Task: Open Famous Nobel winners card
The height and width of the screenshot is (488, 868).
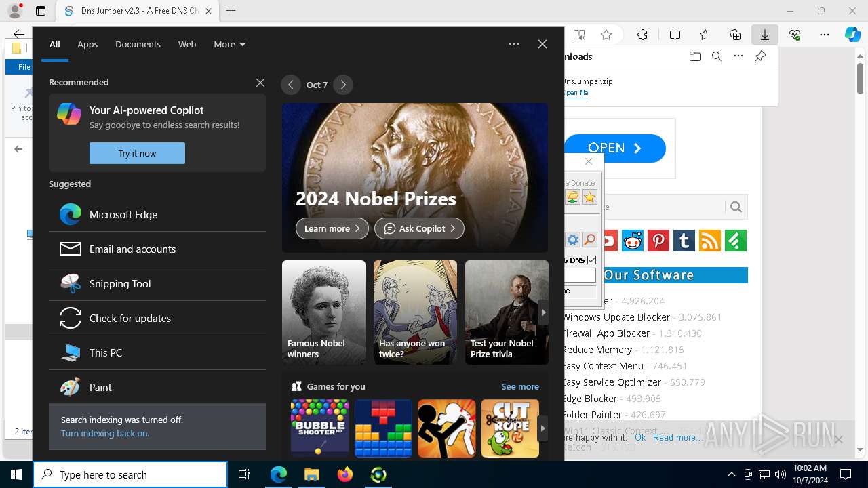Action: point(323,312)
